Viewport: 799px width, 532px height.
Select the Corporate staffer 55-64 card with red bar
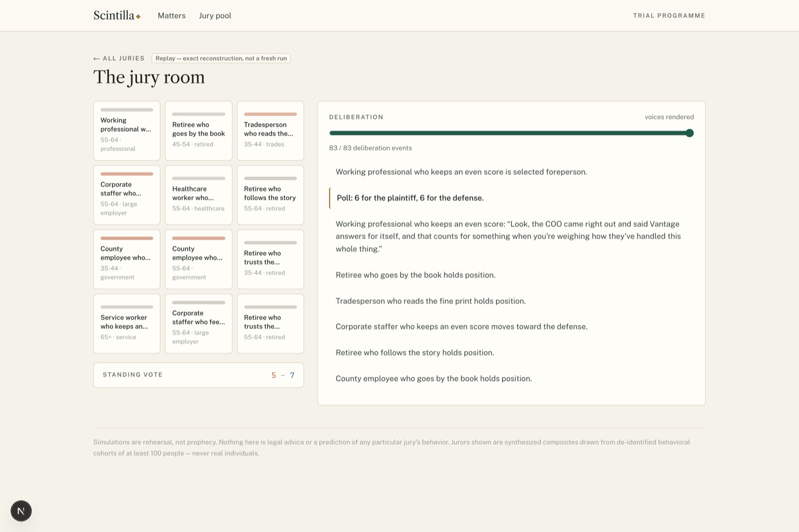point(127,195)
